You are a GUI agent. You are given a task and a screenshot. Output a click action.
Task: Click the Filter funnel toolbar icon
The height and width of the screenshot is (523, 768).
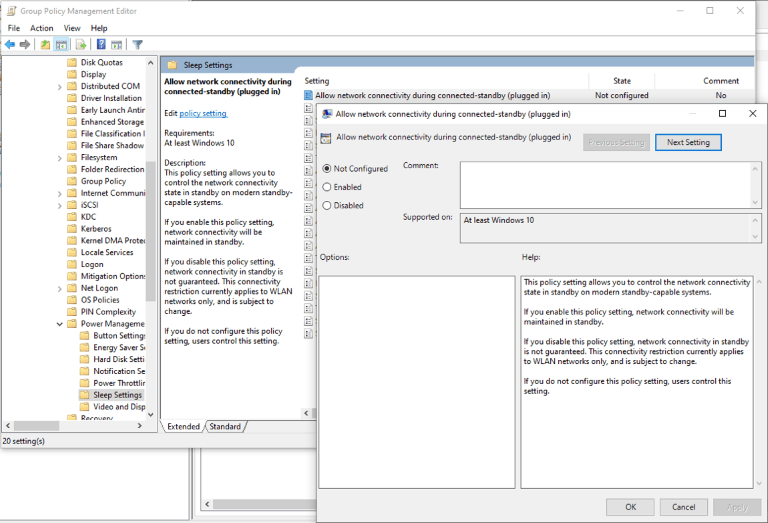[138, 45]
